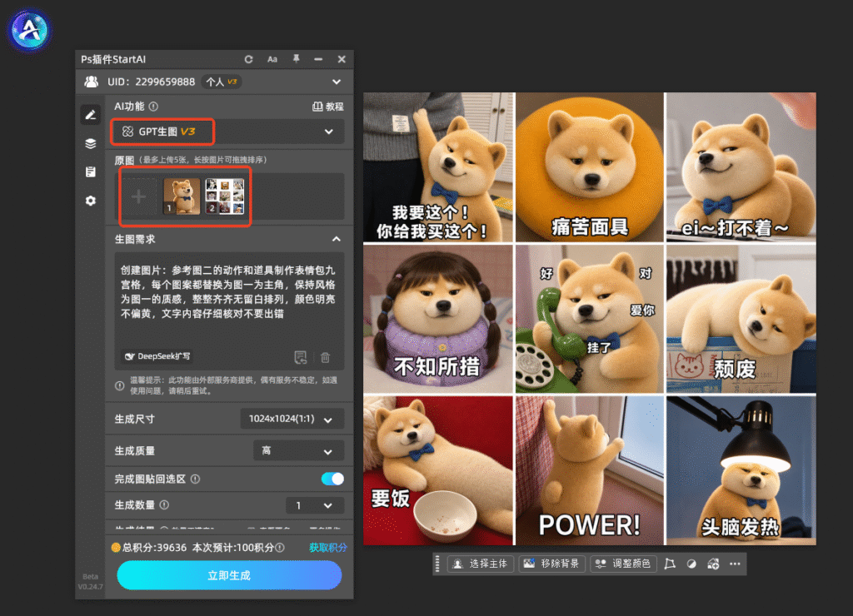Click the 立即生成 button
Viewport: 853px width, 616px height.
point(229,575)
